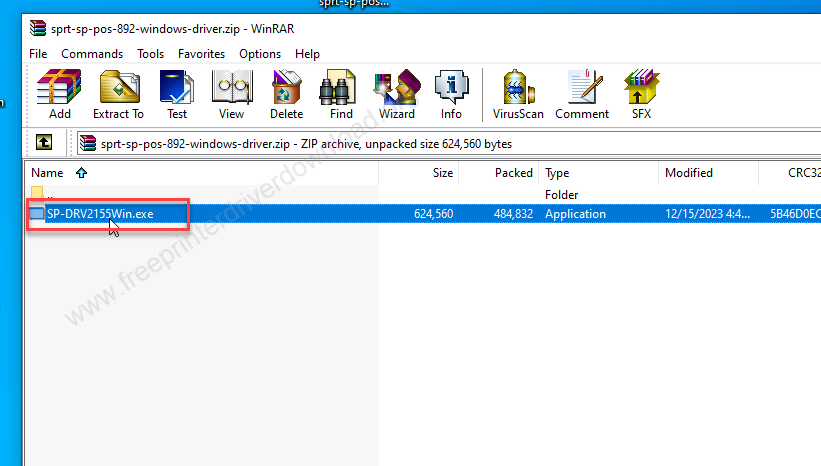Viewport: 821px width, 466px height.
Task: Sort by the CRC32 column header
Action: click(790, 173)
